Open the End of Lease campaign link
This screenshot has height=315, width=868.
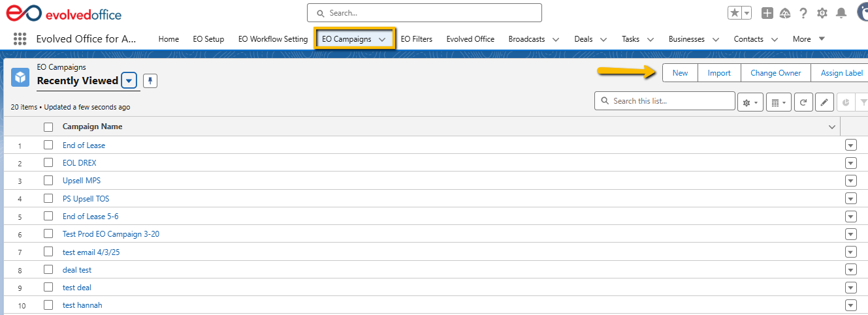coord(84,145)
